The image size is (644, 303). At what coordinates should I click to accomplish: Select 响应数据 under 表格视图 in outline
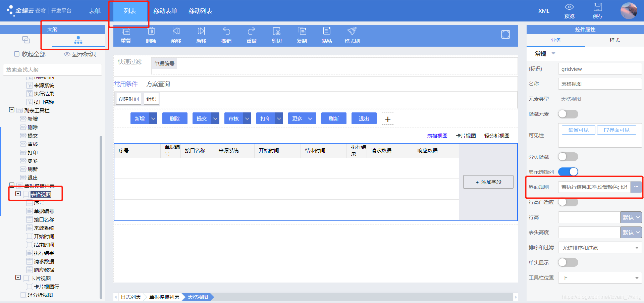click(x=44, y=270)
